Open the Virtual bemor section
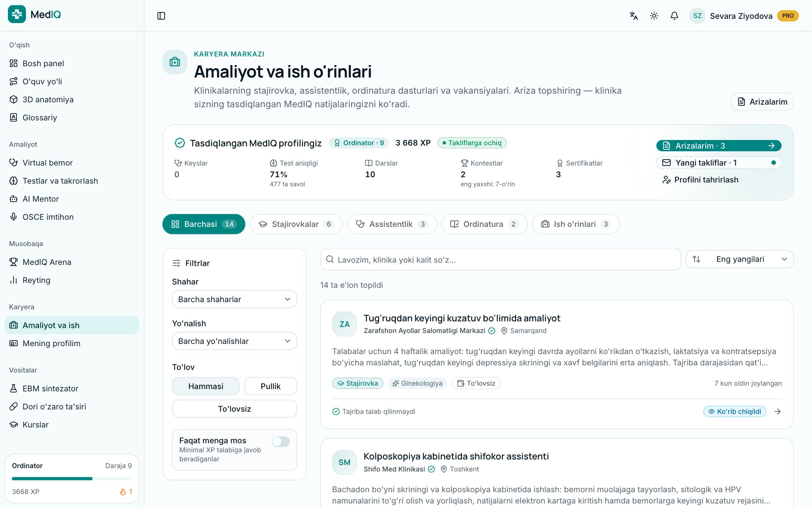The height and width of the screenshot is (508, 812). point(72,163)
